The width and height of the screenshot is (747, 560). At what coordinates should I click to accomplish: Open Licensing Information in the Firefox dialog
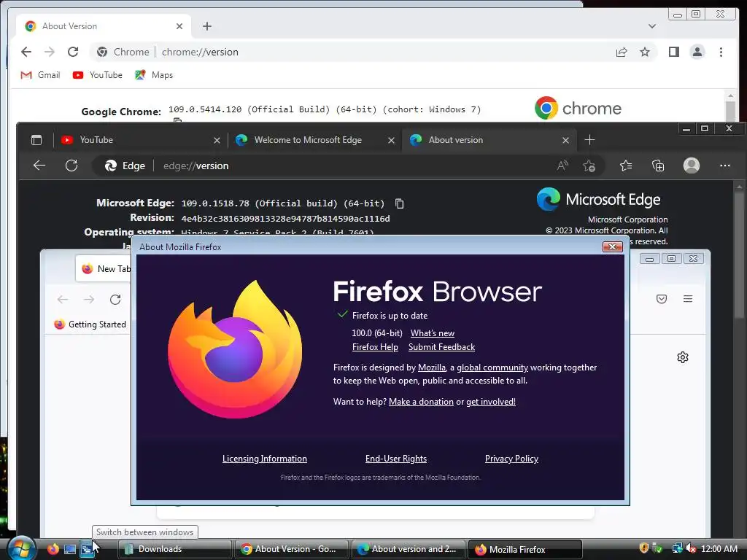click(x=264, y=459)
